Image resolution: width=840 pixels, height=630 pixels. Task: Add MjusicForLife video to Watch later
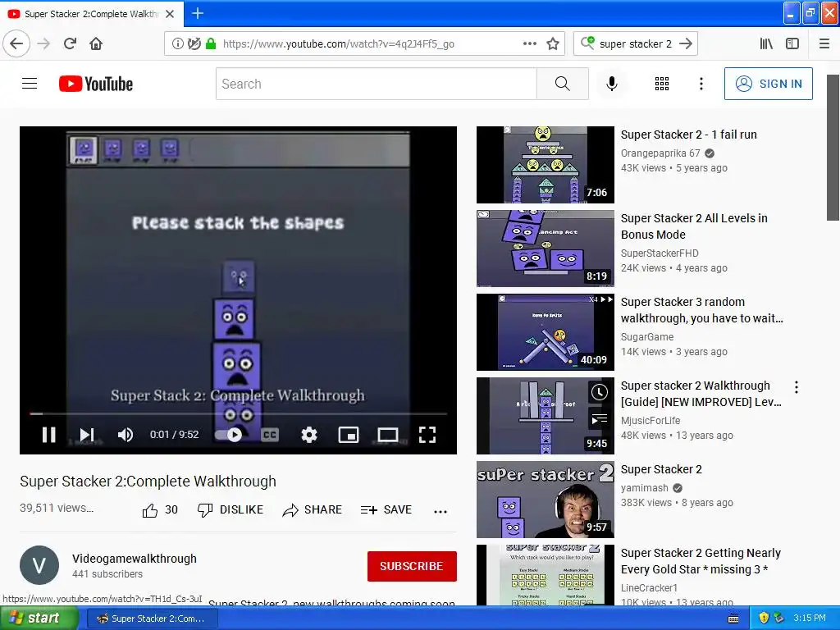[x=599, y=393]
